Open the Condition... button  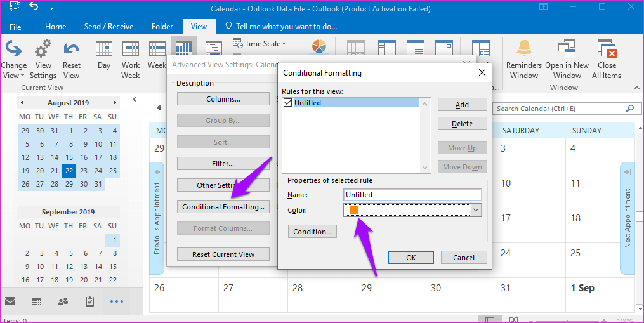pyautogui.click(x=313, y=232)
